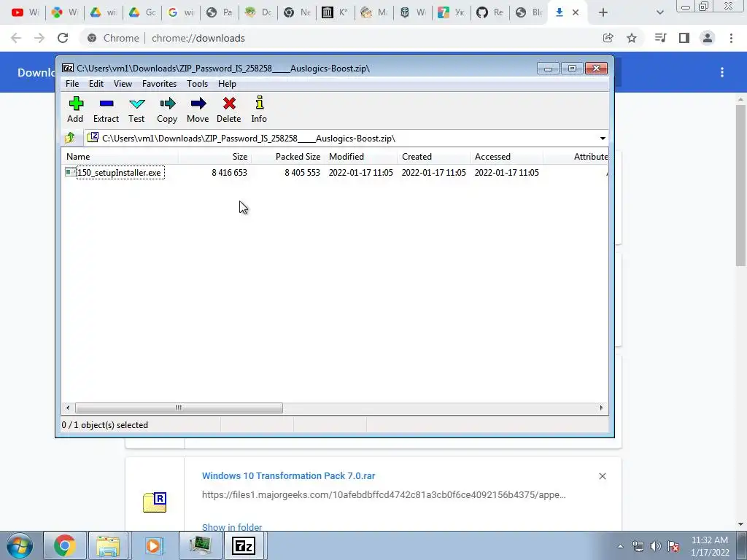Click the left arrow of 7-Zip horizontal scrollbar
This screenshot has height=560, width=747.
pyautogui.click(x=68, y=408)
